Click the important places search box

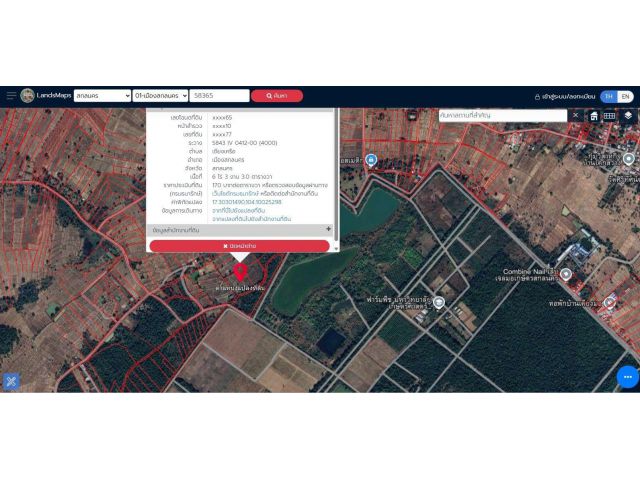tap(502, 116)
